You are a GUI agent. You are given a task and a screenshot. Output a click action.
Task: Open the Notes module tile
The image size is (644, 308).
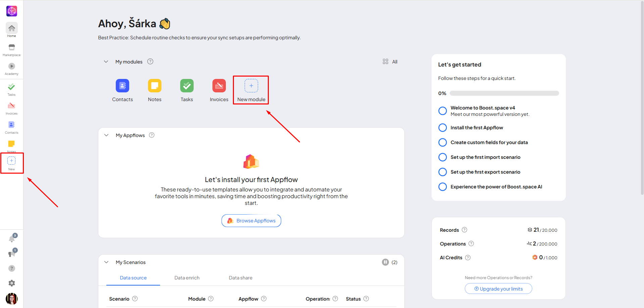pos(155,90)
